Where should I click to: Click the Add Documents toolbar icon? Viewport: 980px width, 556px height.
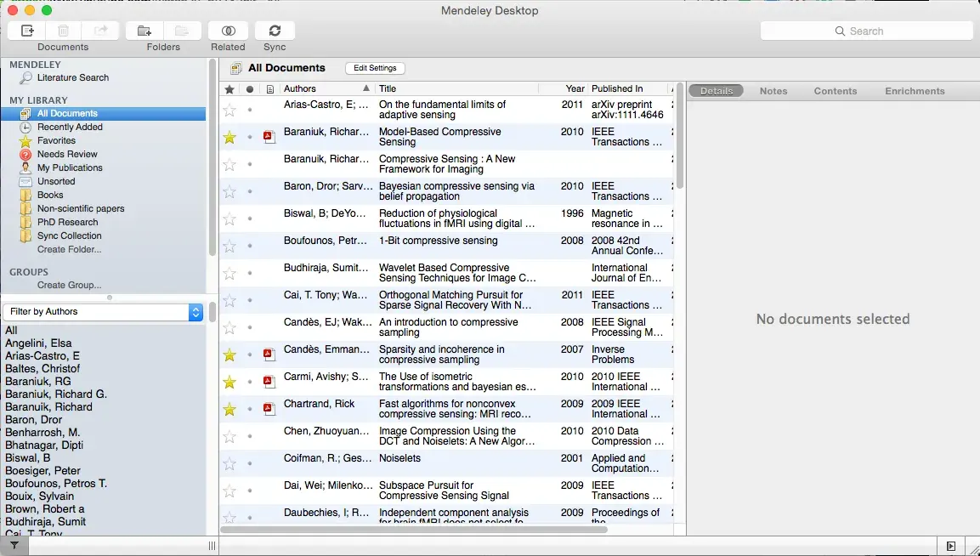27,31
